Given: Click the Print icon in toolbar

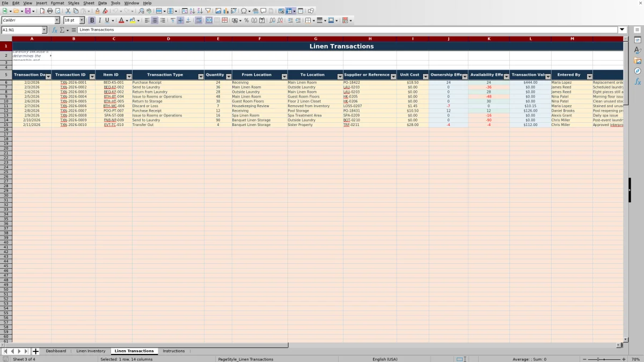Looking at the screenshot, I should tap(50, 11).
